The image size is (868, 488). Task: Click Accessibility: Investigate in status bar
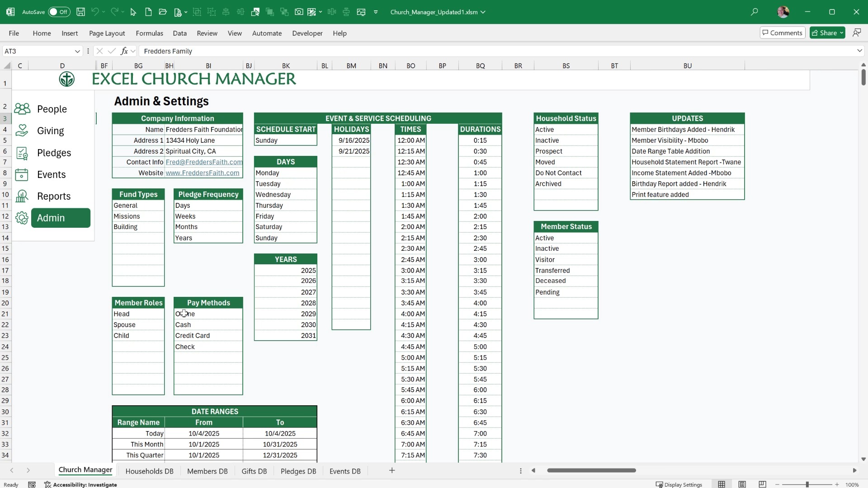tap(80, 484)
